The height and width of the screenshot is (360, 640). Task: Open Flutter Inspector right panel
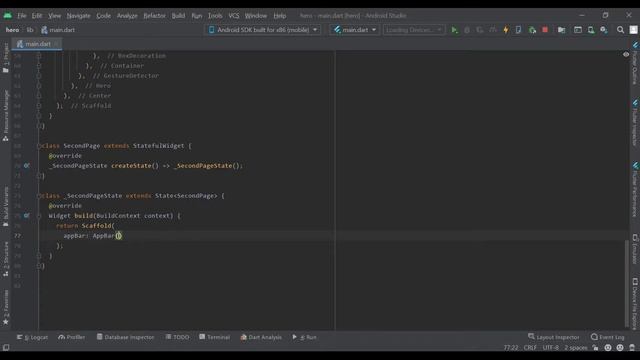[635, 122]
